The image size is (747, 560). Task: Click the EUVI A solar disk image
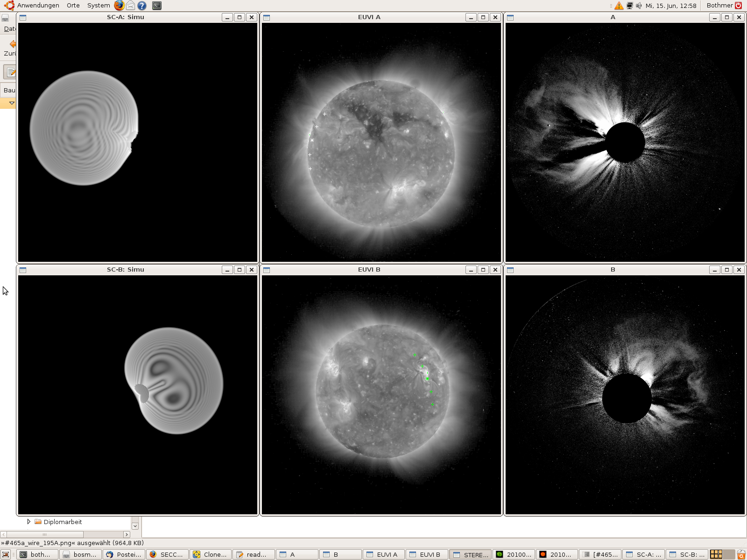click(381, 154)
